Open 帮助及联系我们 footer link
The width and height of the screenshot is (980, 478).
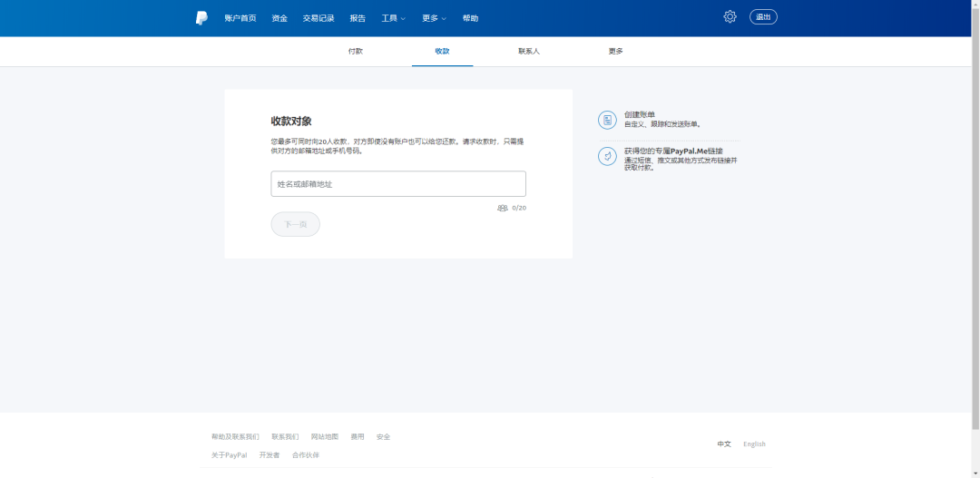click(235, 437)
